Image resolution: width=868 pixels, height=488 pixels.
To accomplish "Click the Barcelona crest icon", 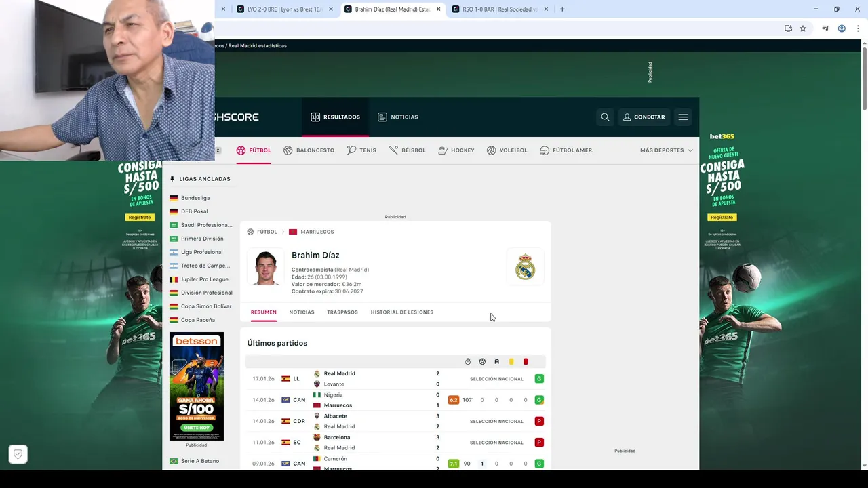I will 317,437.
